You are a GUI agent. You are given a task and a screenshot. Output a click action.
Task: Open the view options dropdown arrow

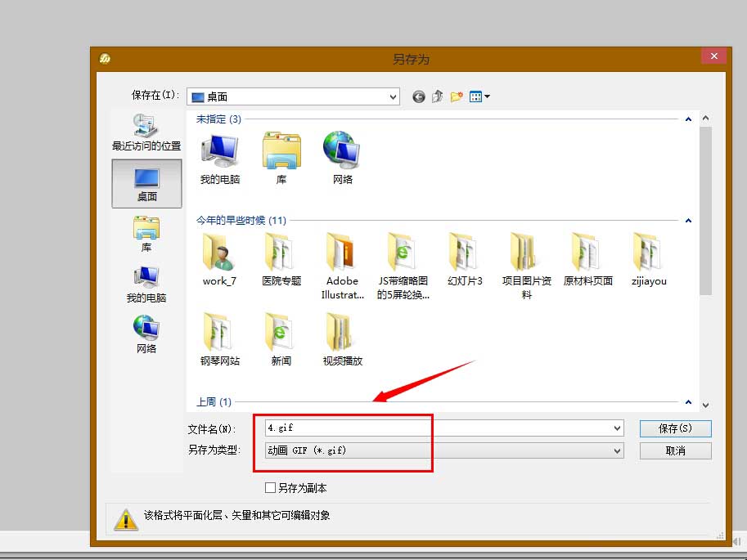point(486,96)
